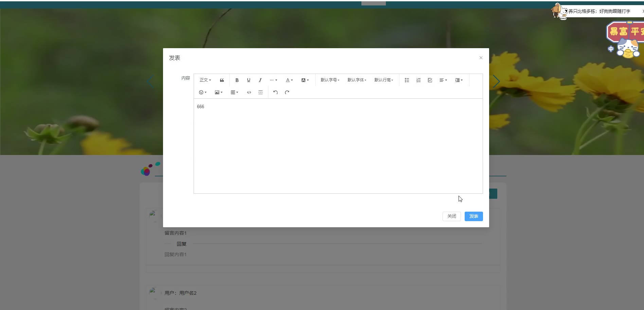Click the cat sticker input method widget
The image size is (644, 310).
(x=627, y=47)
